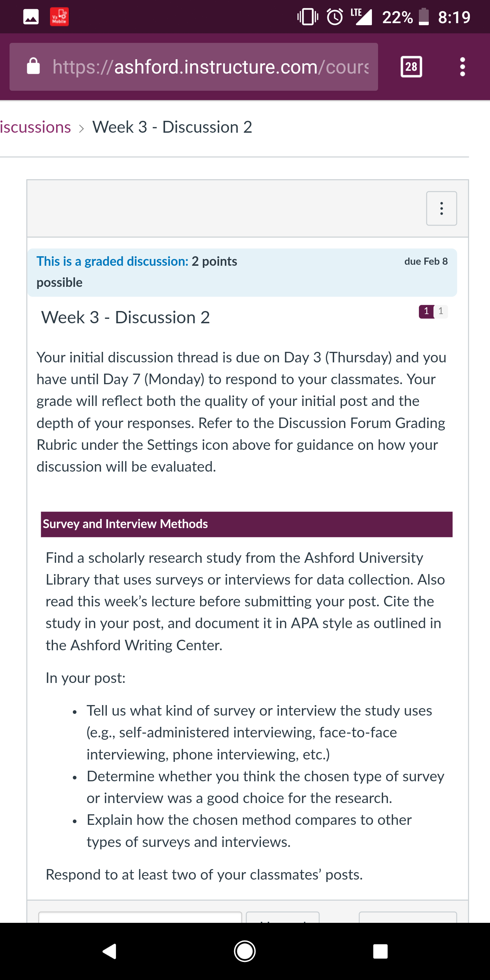The width and height of the screenshot is (490, 980).
Task: Tap the Survey and Interview Methods header
Action: pos(246,524)
